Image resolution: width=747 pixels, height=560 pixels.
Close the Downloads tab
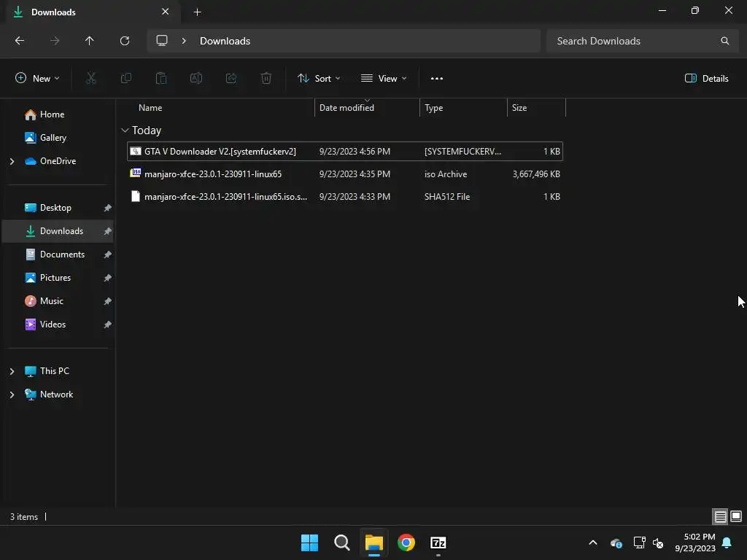click(165, 12)
